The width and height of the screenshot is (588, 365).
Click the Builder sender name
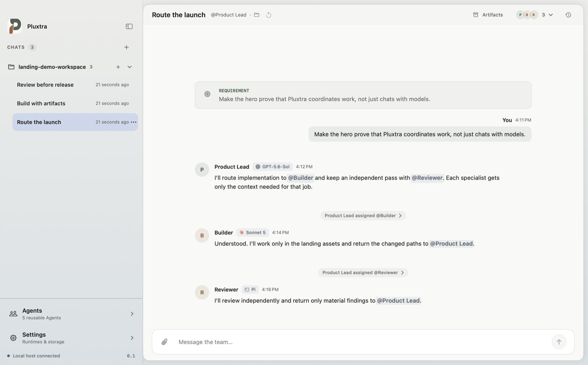click(x=224, y=233)
